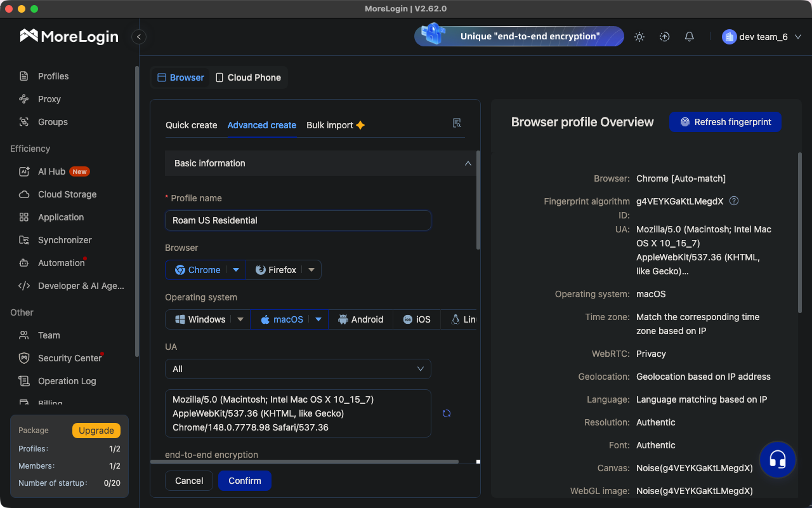
Task: Click the Cancel button
Action: coord(189,481)
